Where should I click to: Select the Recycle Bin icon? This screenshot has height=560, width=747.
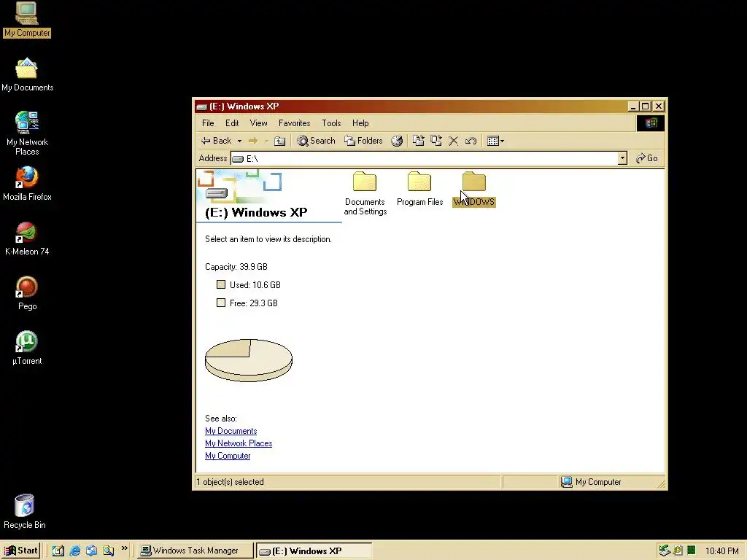[x=25, y=512]
